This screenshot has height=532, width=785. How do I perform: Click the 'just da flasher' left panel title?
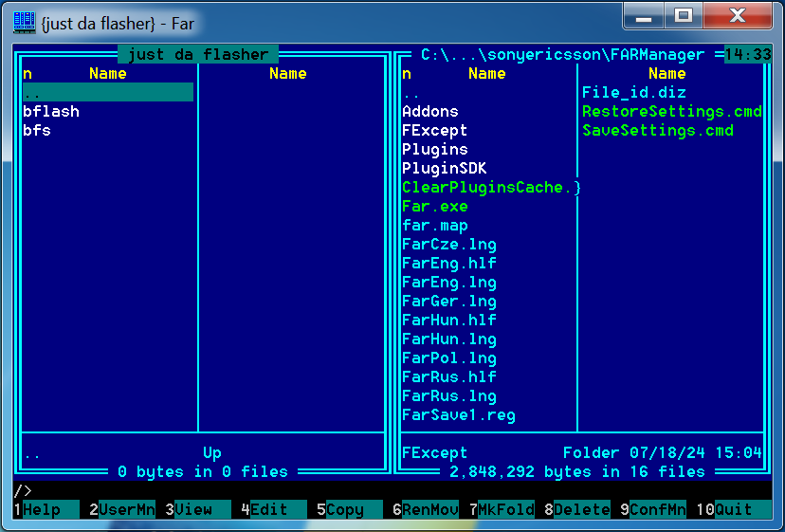click(198, 54)
